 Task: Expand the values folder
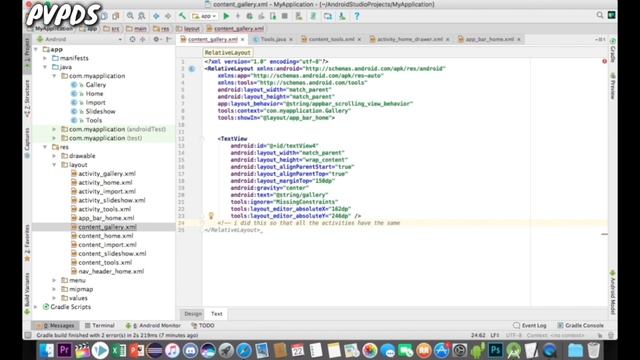tap(54, 298)
